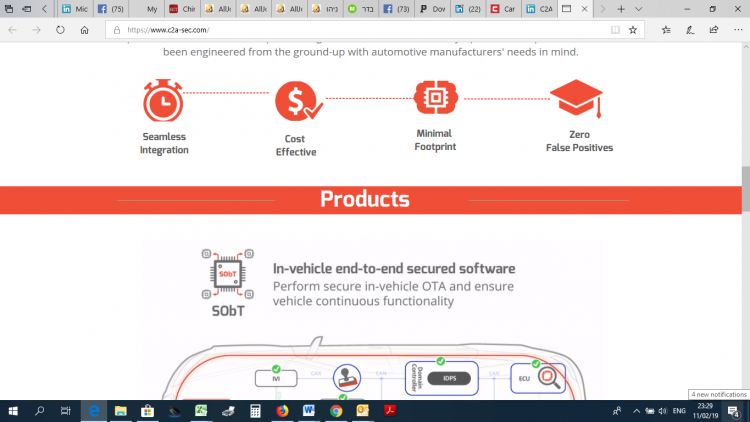750x422 pixels.
Task: Go forward to next page
Action: pos(36,30)
